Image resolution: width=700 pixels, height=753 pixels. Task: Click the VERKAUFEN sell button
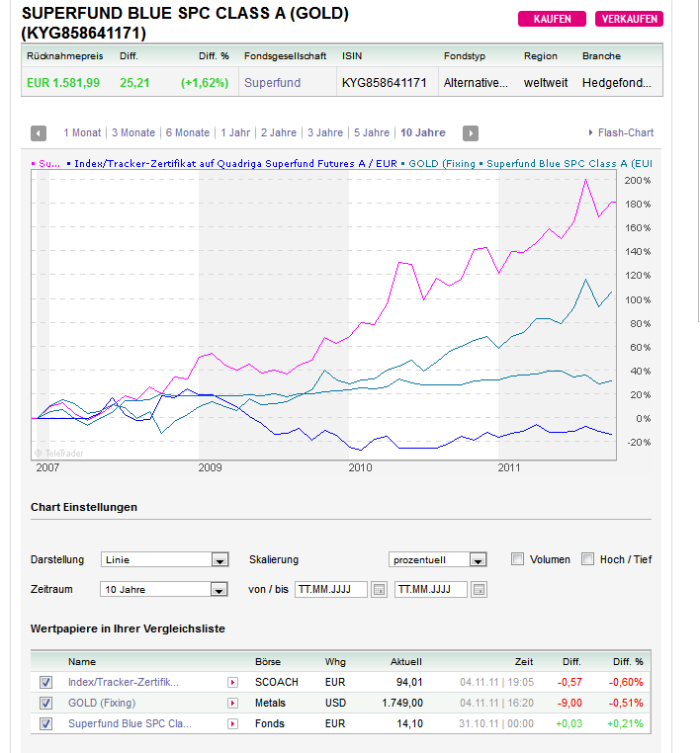pos(629,19)
